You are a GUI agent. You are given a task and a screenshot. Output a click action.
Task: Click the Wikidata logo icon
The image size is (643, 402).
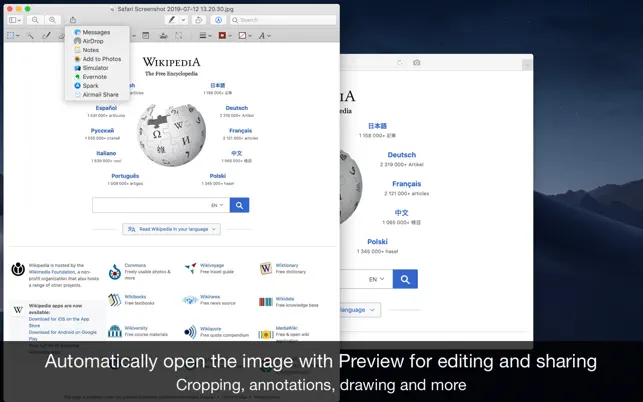[x=266, y=302]
